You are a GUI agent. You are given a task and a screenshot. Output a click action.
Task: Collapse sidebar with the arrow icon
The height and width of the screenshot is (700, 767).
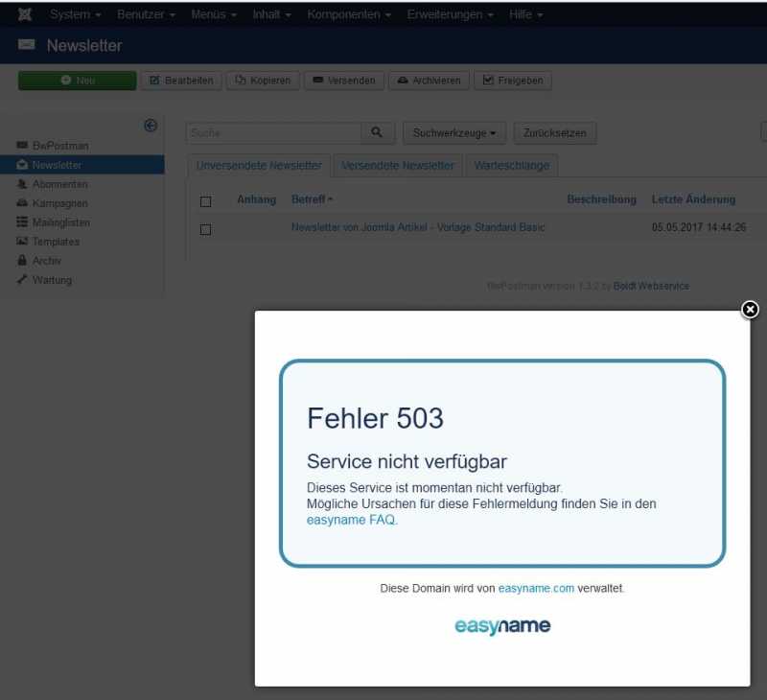151,126
